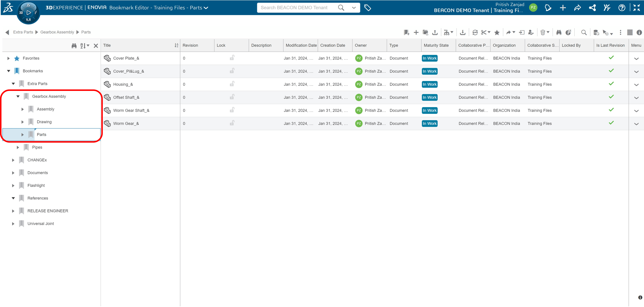Viewport: 644px width, 307px height.
Task: Click the Change Owner person icon
Action: [x=531, y=32]
